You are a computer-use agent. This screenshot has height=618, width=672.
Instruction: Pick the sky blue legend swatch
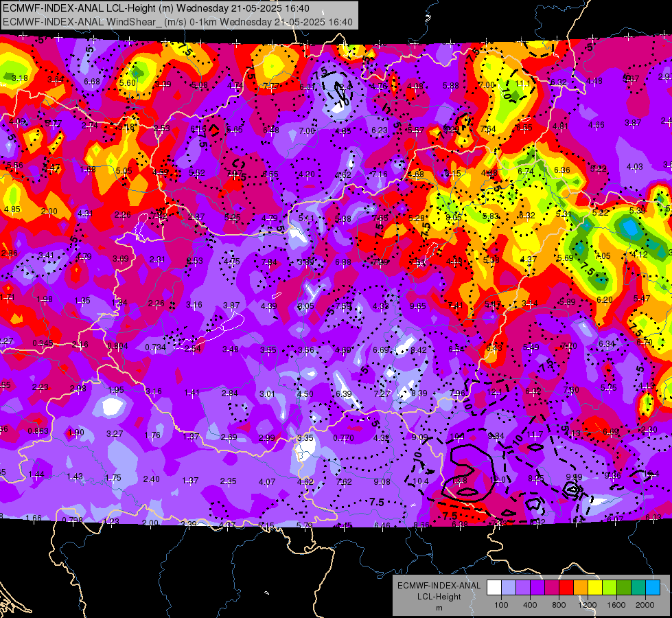click(653, 588)
